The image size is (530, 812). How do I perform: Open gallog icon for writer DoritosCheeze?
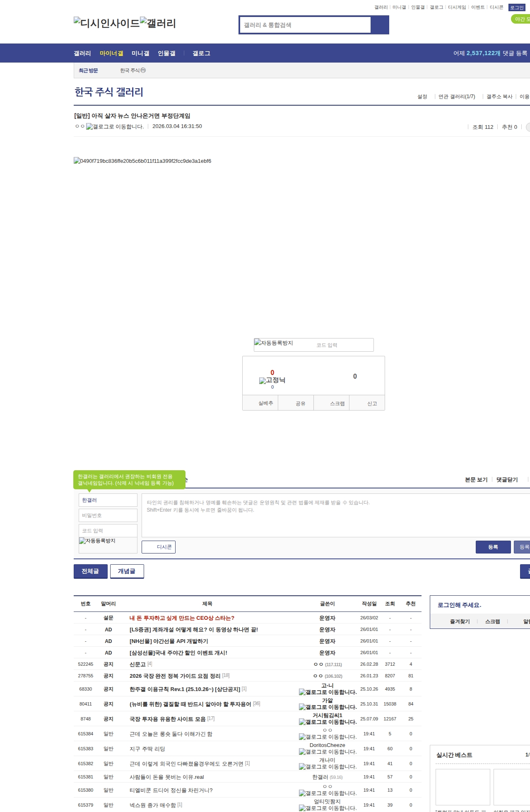(x=328, y=752)
